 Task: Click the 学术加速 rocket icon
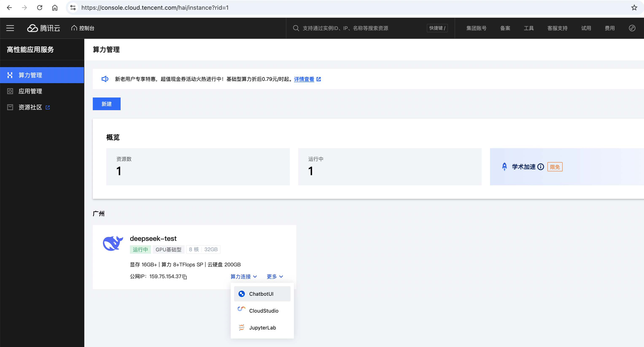click(504, 167)
